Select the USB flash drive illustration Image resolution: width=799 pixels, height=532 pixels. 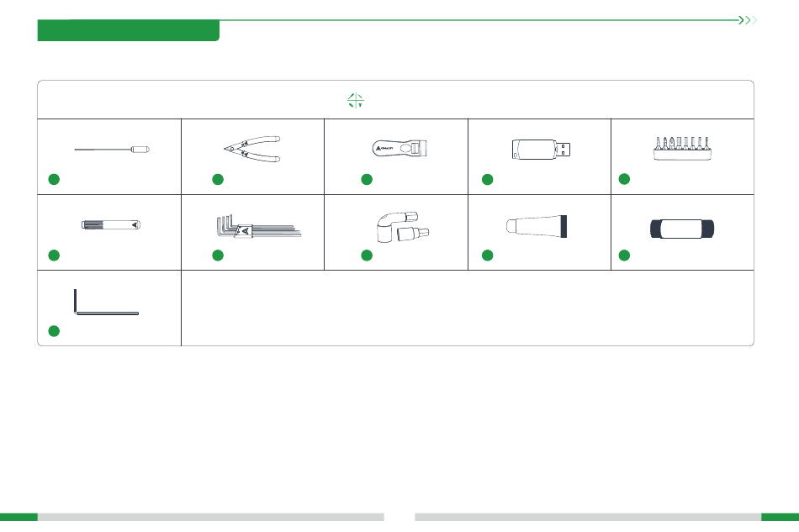pos(541,149)
